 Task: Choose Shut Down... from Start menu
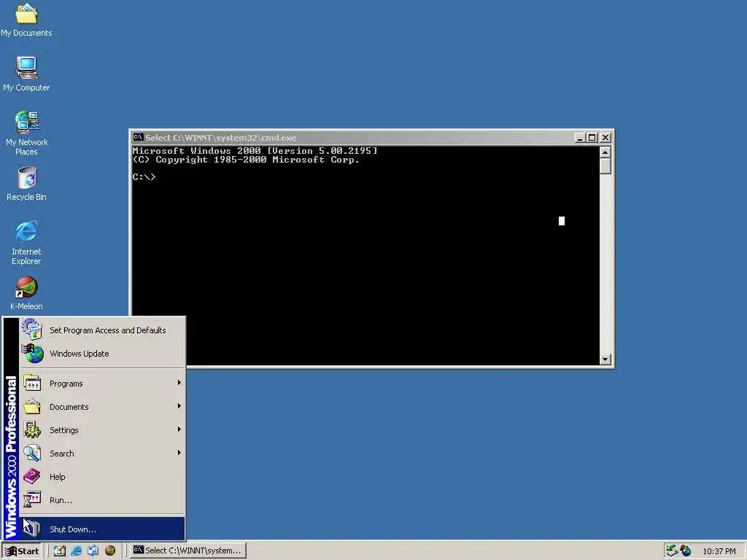[102, 529]
